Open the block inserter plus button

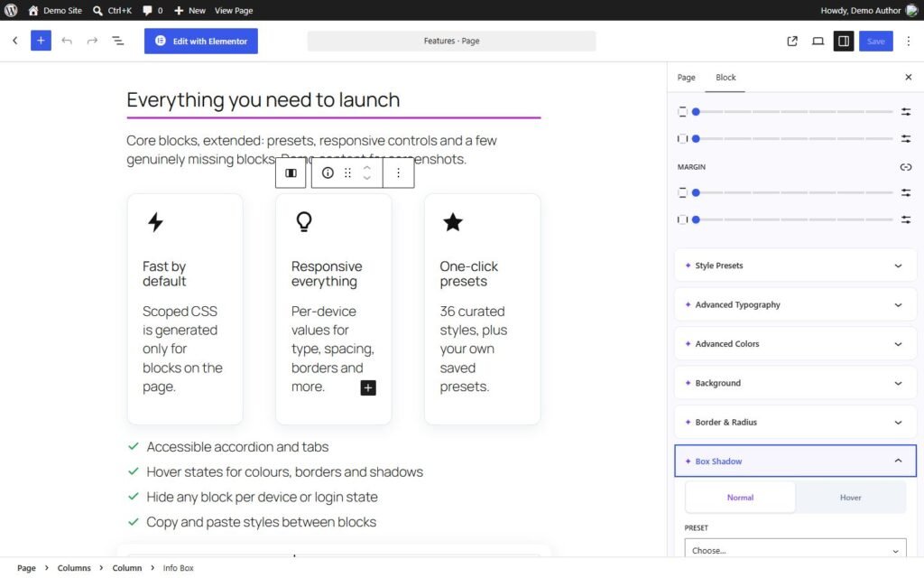pos(41,41)
